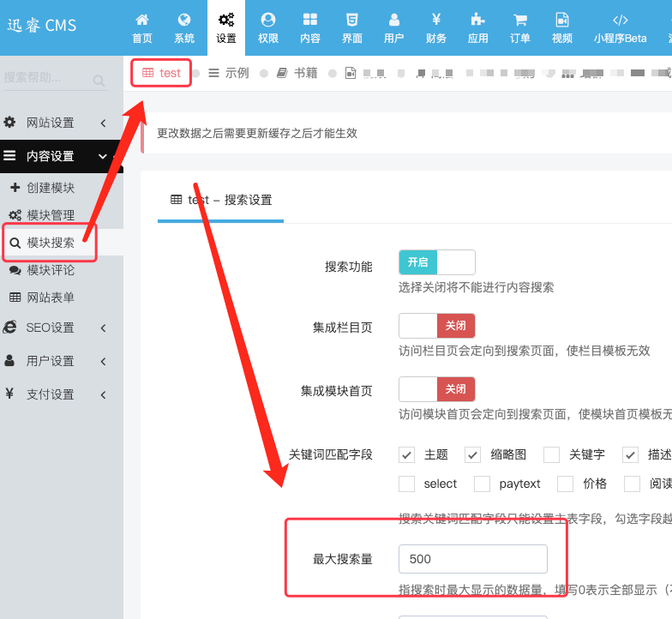This screenshot has width=672, height=619.
Task: Open 模块评论 in sidebar
Action: click(51, 270)
